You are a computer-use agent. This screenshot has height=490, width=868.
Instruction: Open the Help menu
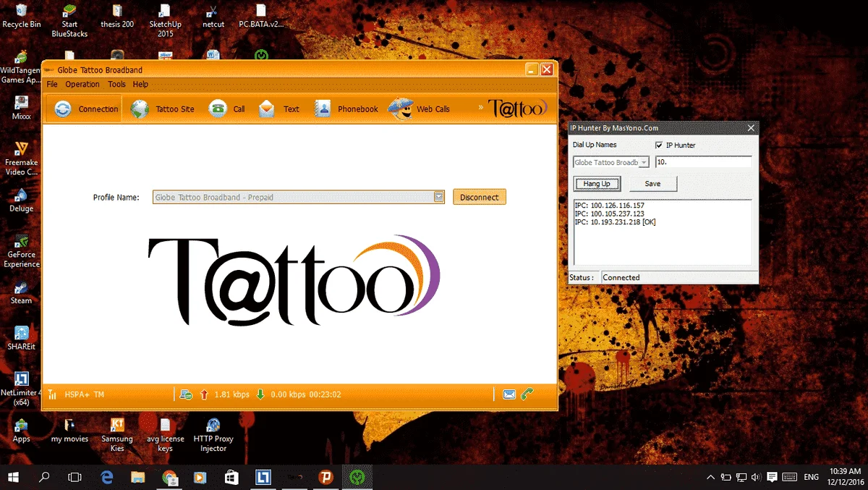140,85
